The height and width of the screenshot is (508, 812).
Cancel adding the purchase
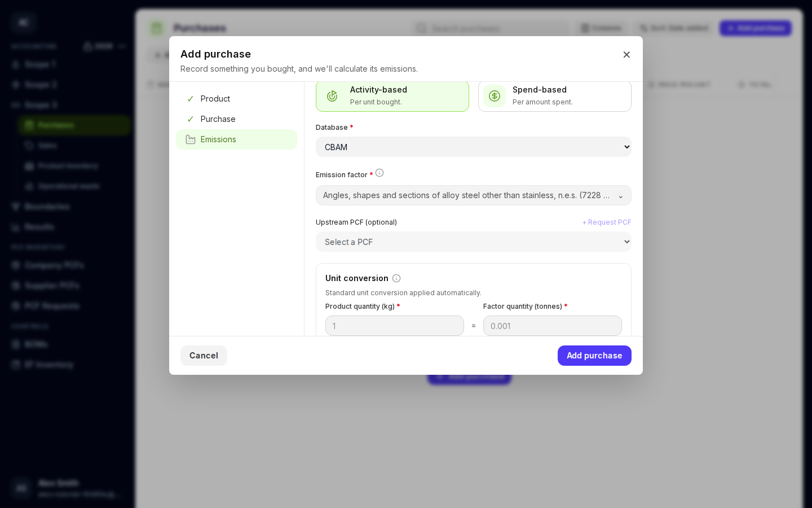pyautogui.click(x=204, y=356)
